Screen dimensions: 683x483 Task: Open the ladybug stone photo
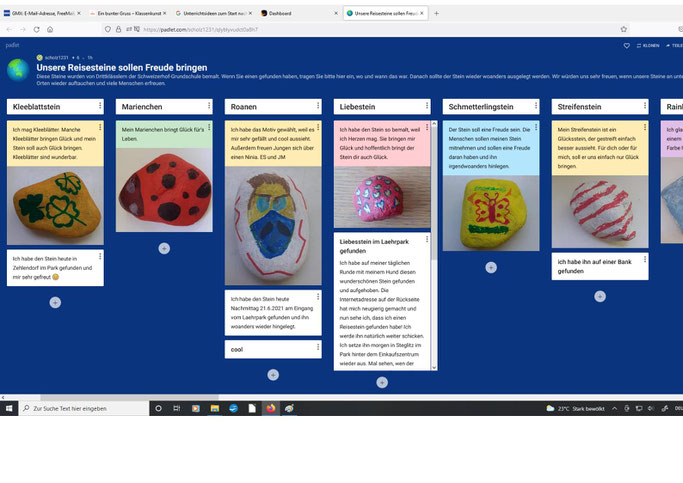164,190
